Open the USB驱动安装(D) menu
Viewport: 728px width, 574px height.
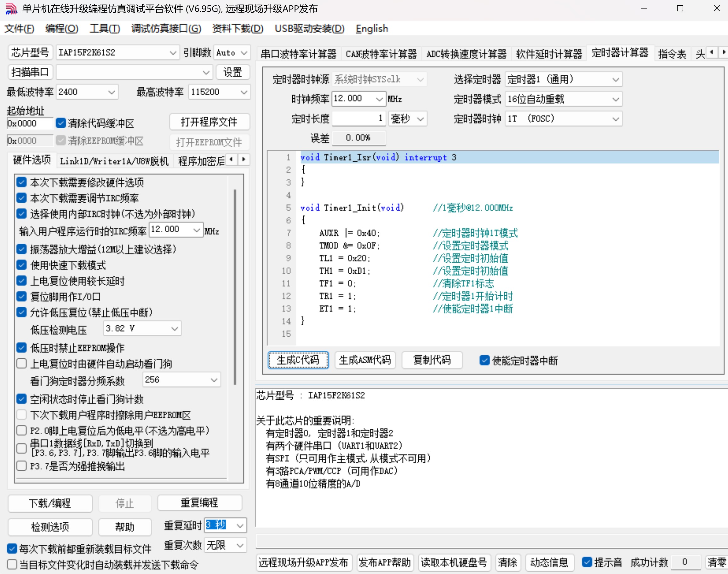tap(310, 29)
